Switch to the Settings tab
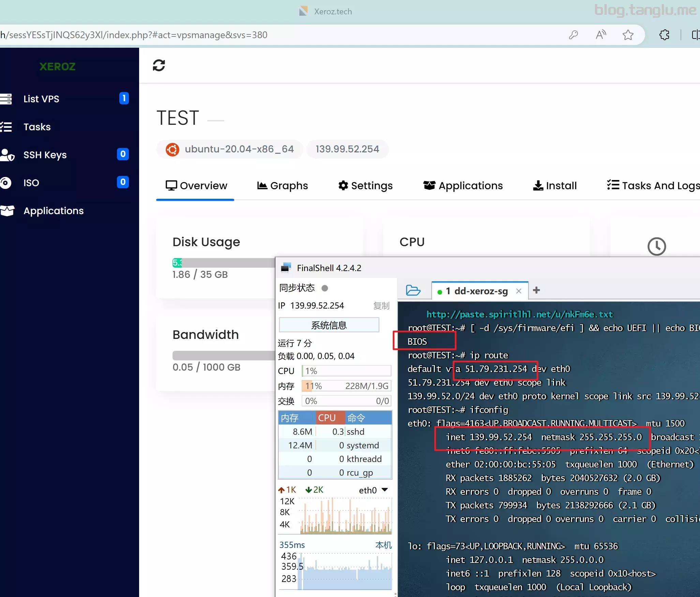 click(365, 185)
